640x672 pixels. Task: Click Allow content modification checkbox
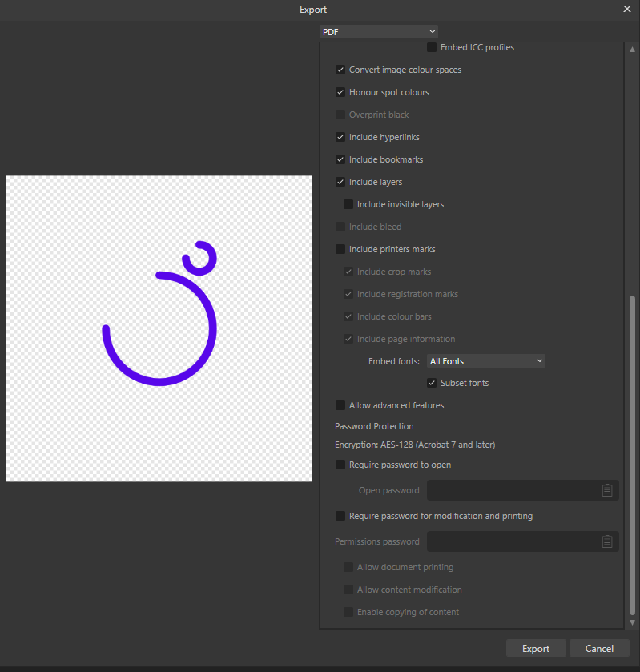pyautogui.click(x=348, y=590)
